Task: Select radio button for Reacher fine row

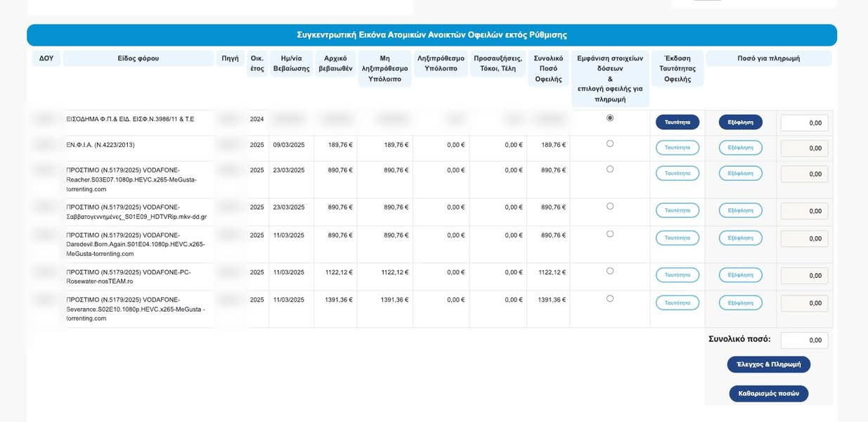Action: pyautogui.click(x=609, y=169)
